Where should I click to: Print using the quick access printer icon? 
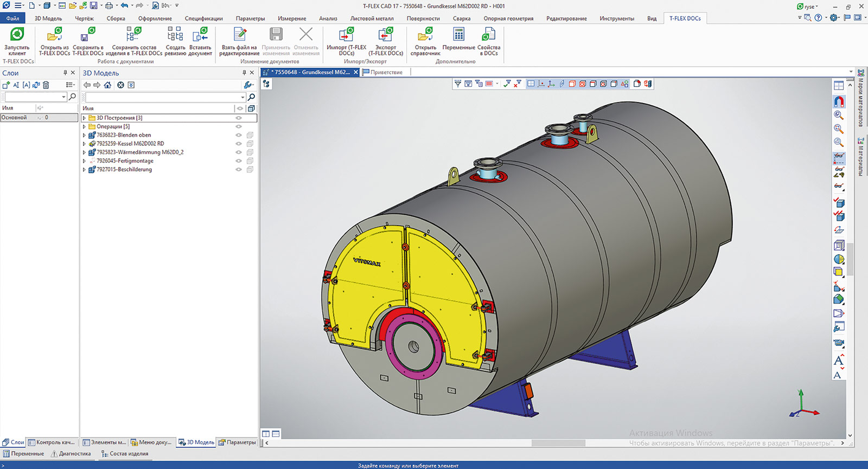[x=108, y=5]
